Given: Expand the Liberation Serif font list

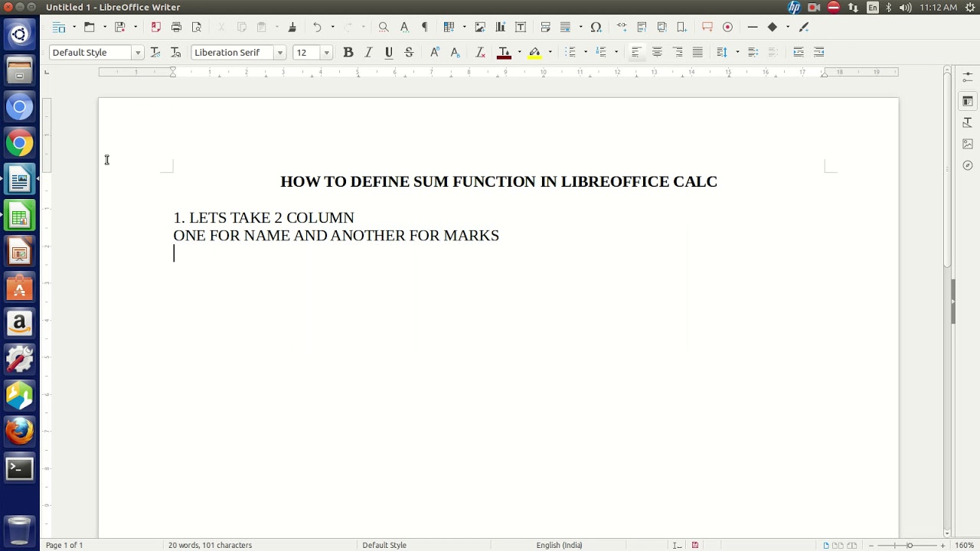Looking at the screenshot, I should (x=279, y=53).
